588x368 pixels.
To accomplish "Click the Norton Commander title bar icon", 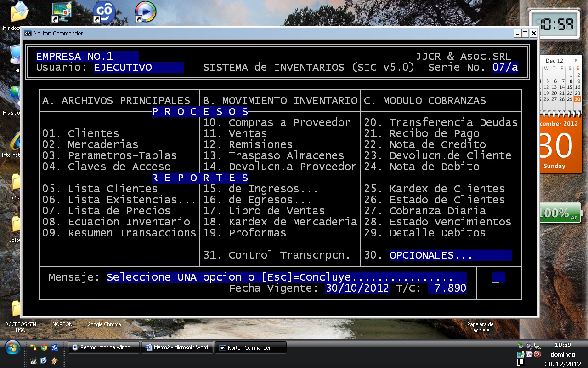I will [x=28, y=33].
